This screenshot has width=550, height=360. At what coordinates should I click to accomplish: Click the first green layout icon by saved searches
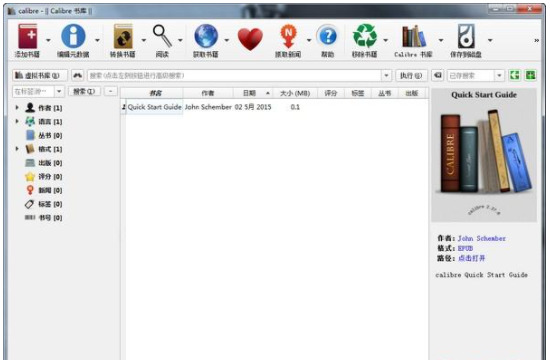click(515, 75)
